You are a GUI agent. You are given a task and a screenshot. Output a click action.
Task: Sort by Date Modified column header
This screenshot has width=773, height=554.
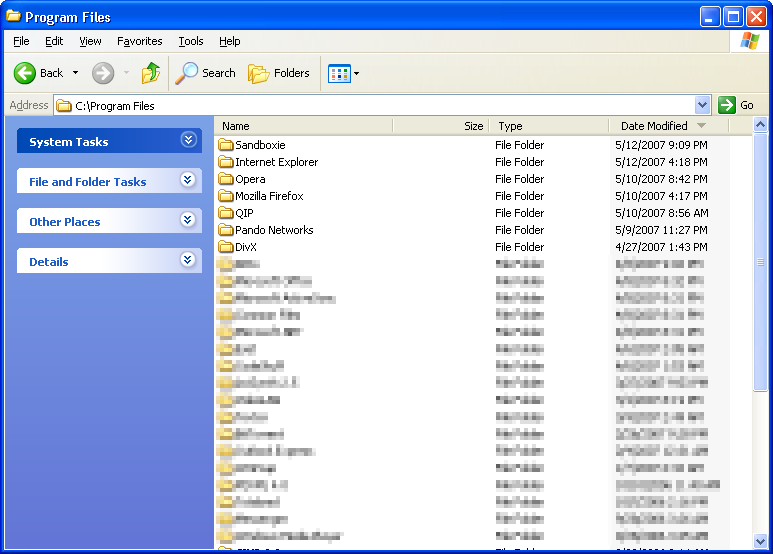click(668, 126)
